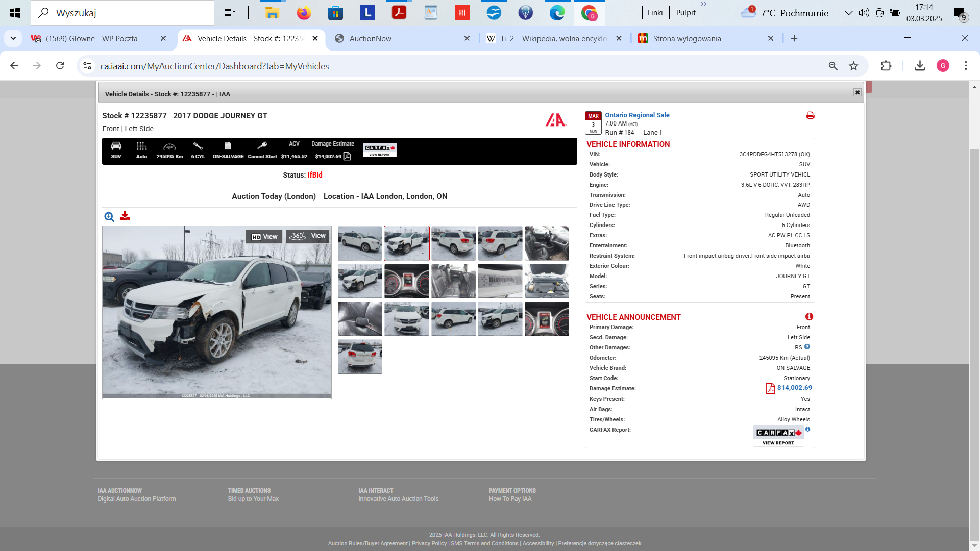Open the damage estimate PDF icon in black bar
The image size is (980, 551).
347,156
